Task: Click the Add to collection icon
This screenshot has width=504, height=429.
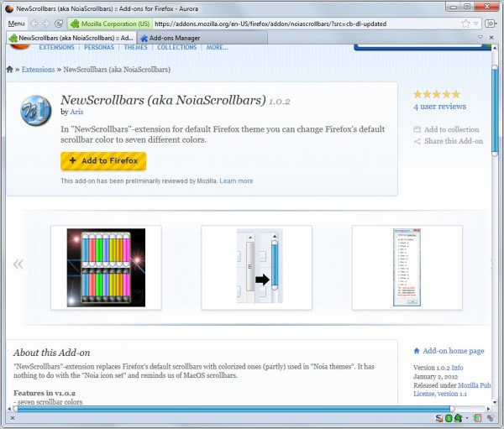Action: click(417, 129)
